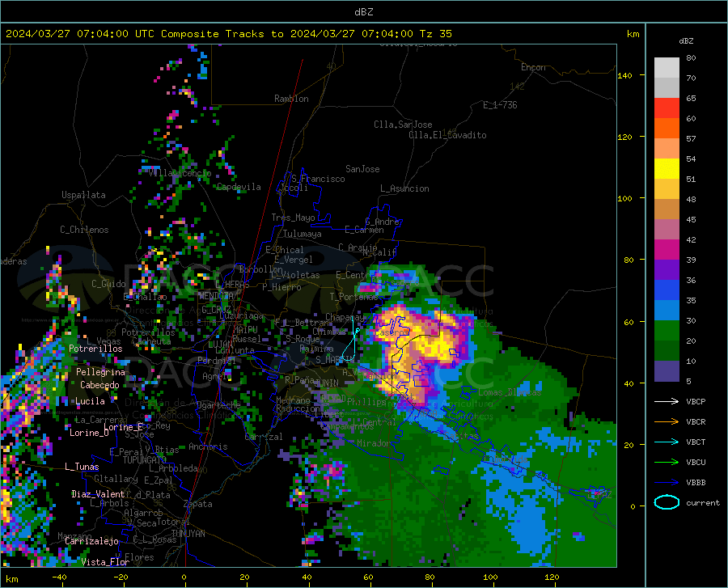728x588 pixels.
Task: Click the Uspallata map label
Action: [83, 195]
